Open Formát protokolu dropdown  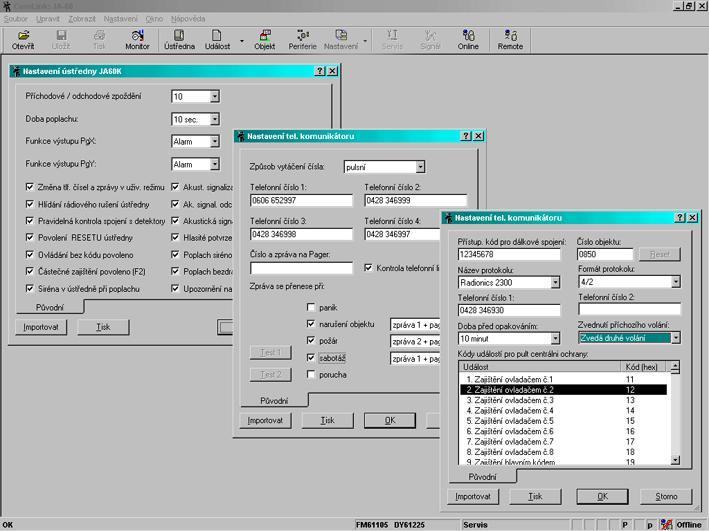(676, 282)
